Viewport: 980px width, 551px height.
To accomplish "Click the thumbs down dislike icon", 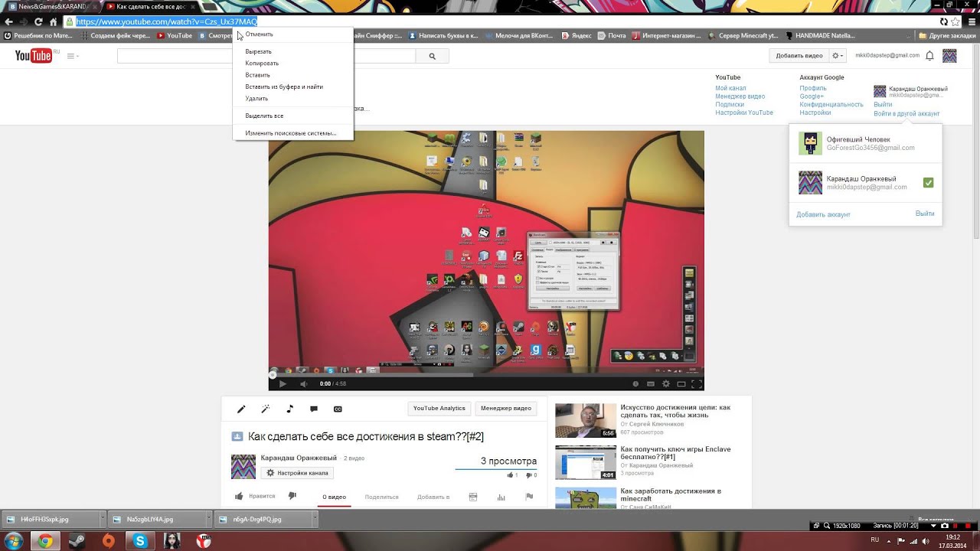I will 292,497.
